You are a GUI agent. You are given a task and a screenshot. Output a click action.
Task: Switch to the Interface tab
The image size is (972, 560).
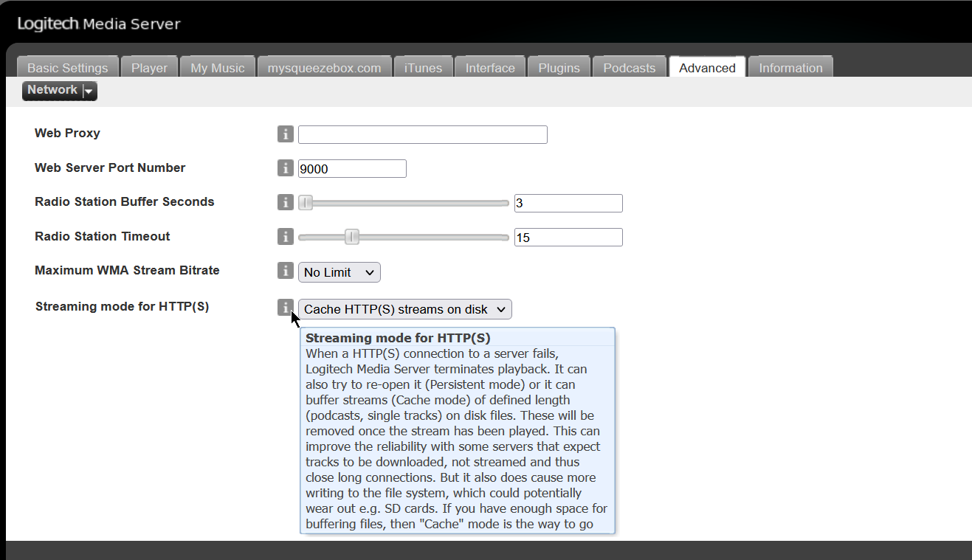point(490,67)
